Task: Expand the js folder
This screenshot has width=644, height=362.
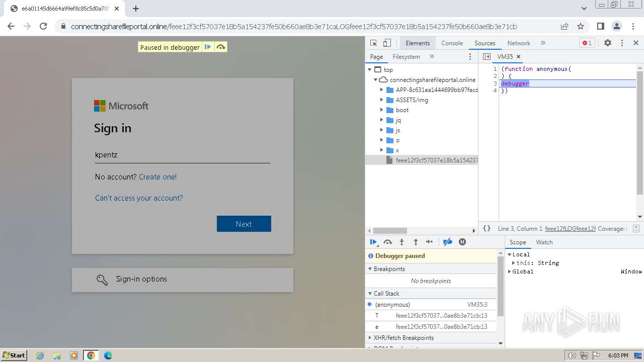Action: point(382,130)
